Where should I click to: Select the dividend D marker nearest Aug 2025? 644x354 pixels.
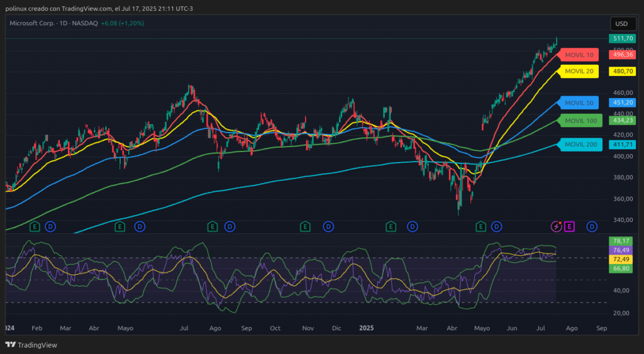tap(591, 226)
